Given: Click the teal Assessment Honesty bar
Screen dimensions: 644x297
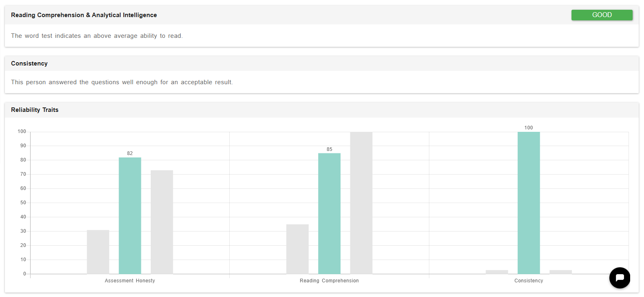Looking at the screenshot, I should tap(130, 216).
